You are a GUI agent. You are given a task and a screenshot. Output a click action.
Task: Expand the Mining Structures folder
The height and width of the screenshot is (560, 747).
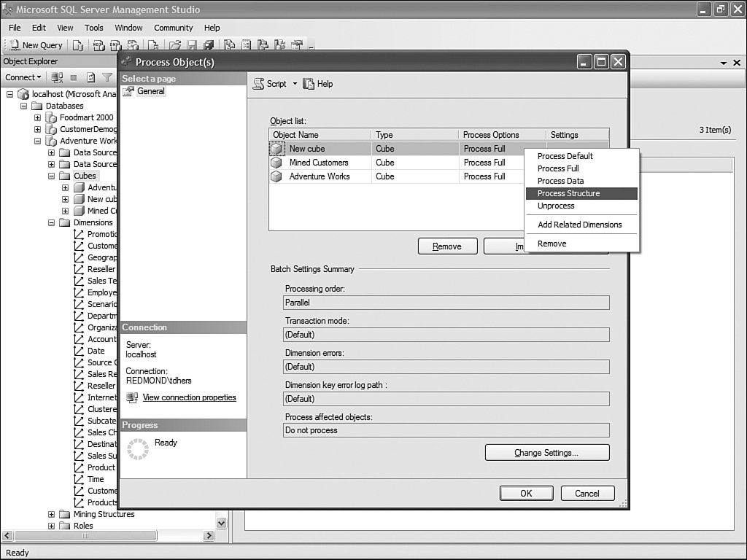(x=51, y=514)
